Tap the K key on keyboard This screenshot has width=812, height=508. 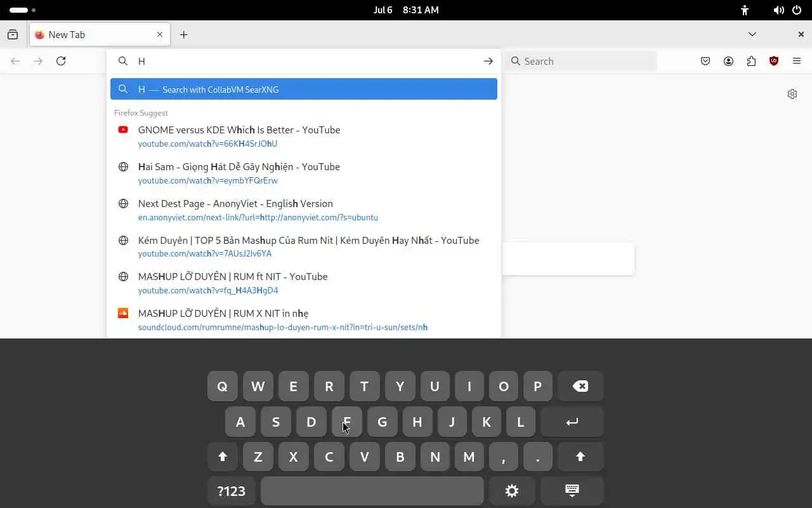tap(487, 422)
